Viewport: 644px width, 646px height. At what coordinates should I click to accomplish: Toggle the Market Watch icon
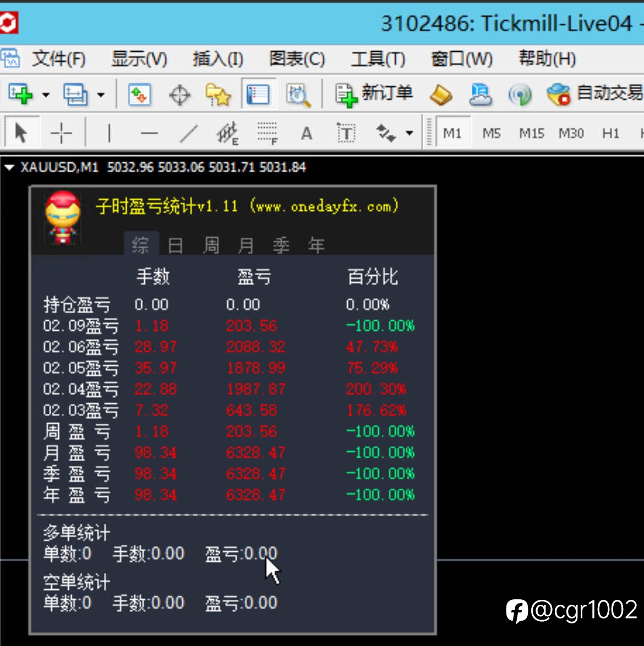pos(139,94)
